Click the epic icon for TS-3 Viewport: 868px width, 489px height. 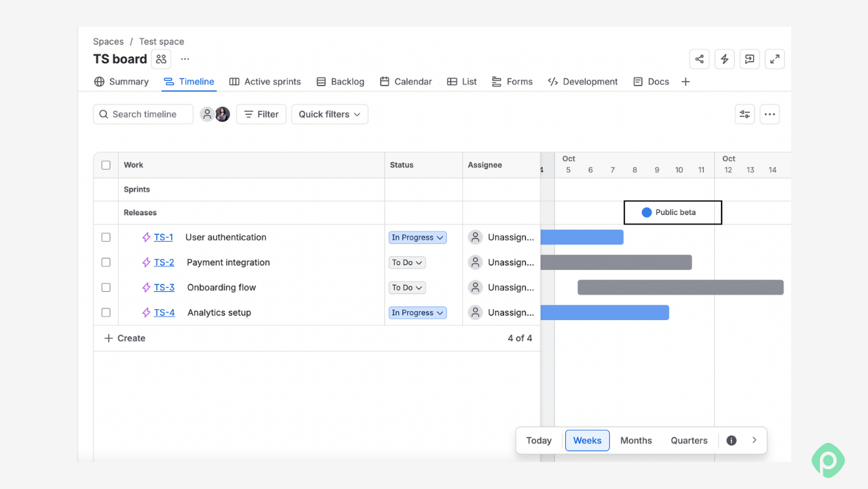[146, 287]
